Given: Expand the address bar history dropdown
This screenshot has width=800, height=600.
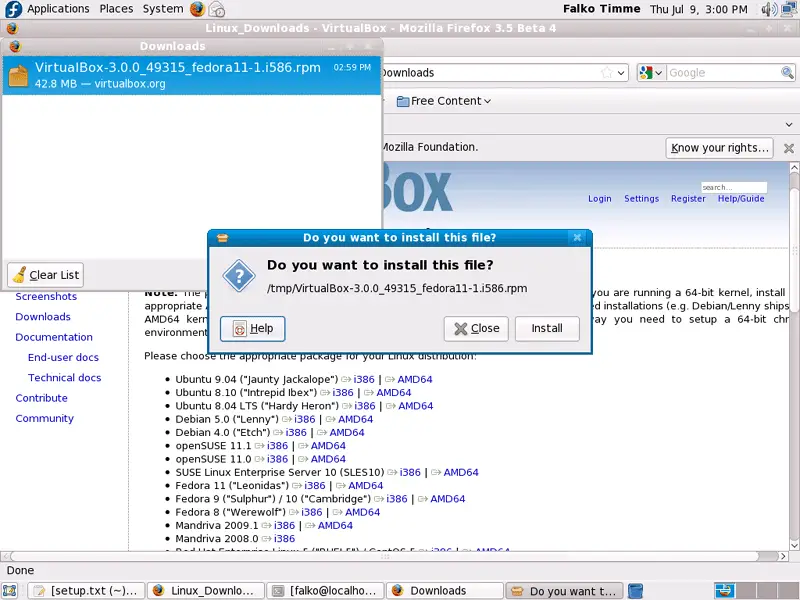Looking at the screenshot, I should coord(621,73).
